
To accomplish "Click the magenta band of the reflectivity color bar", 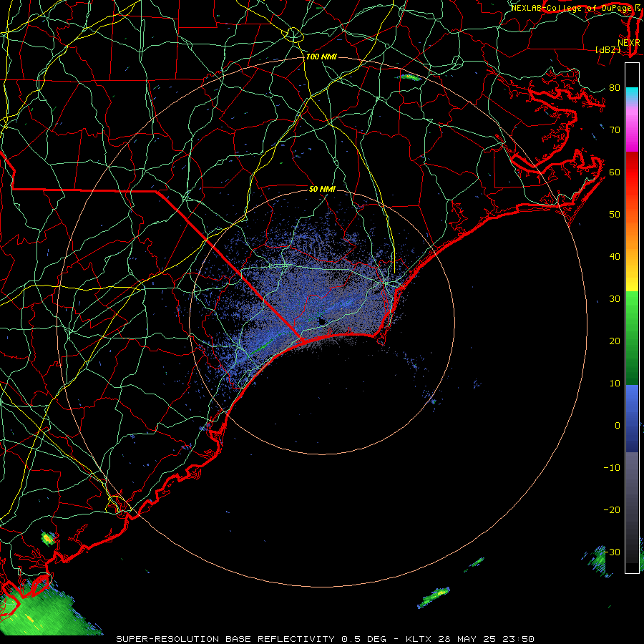I will [632, 130].
